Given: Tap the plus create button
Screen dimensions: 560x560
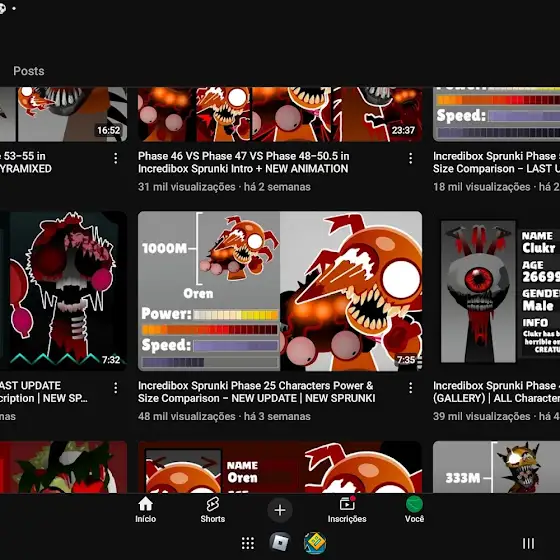Looking at the screenshot, I should pos(280,510).
